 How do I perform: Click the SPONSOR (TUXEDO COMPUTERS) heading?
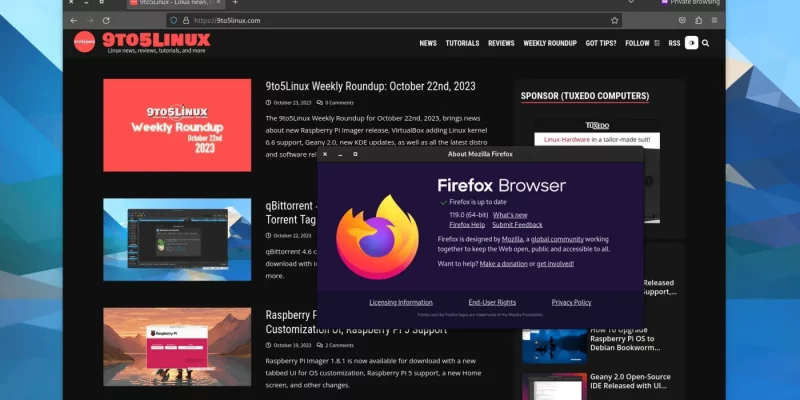[x=585, y=96]
